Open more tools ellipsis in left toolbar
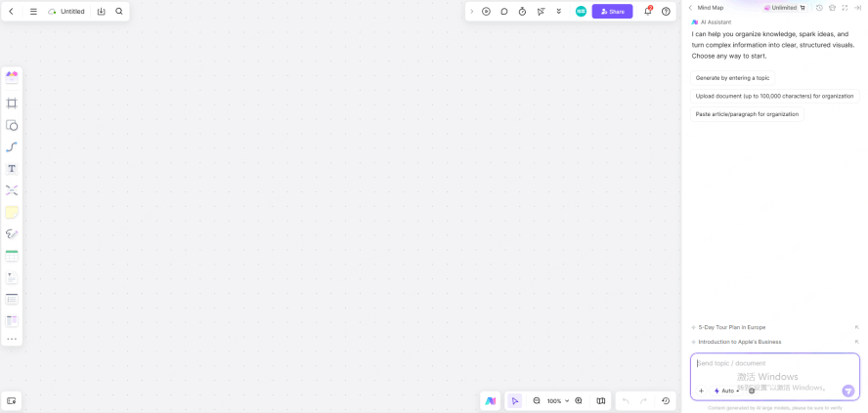This screenshot has height=413, width=868. click(x=12, y=339)
